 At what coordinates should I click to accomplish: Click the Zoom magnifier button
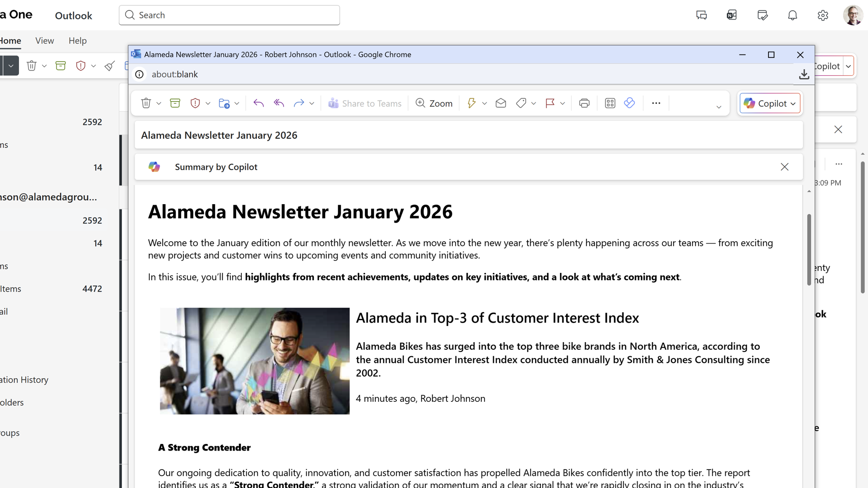[x=434, y=103]
